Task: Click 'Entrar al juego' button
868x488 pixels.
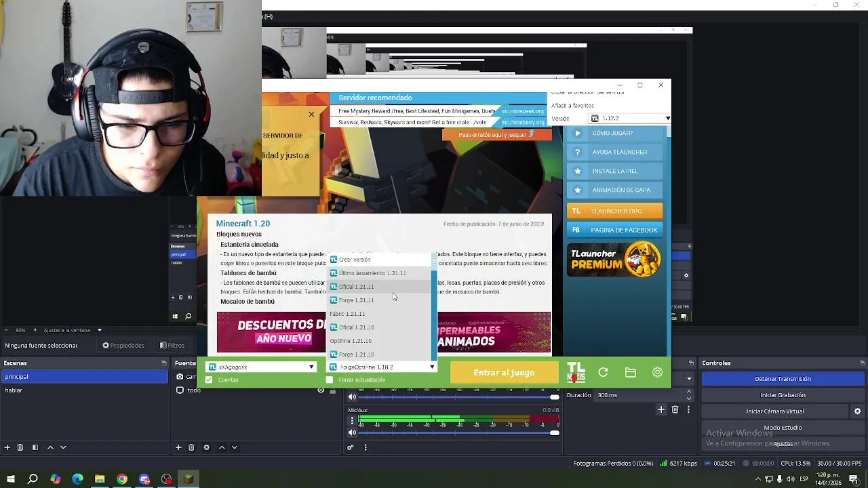Action: tap(504, 372)
